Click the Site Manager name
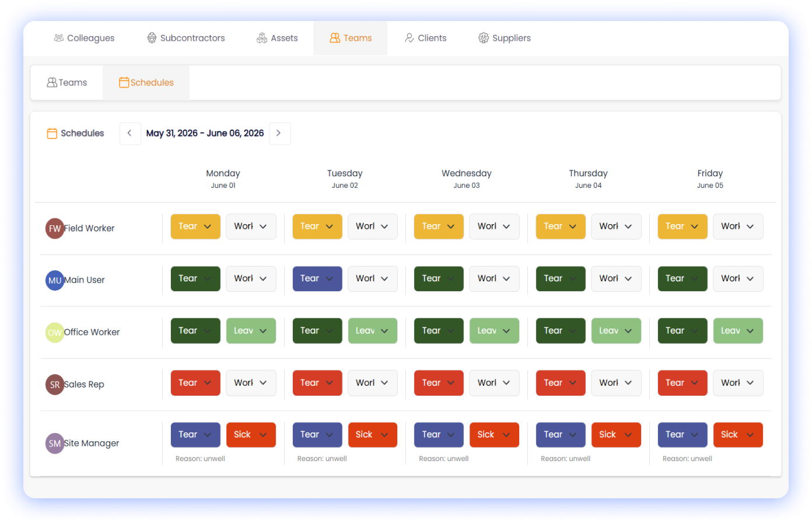Viewport: 812px width, 524px height. click(92, 443)
